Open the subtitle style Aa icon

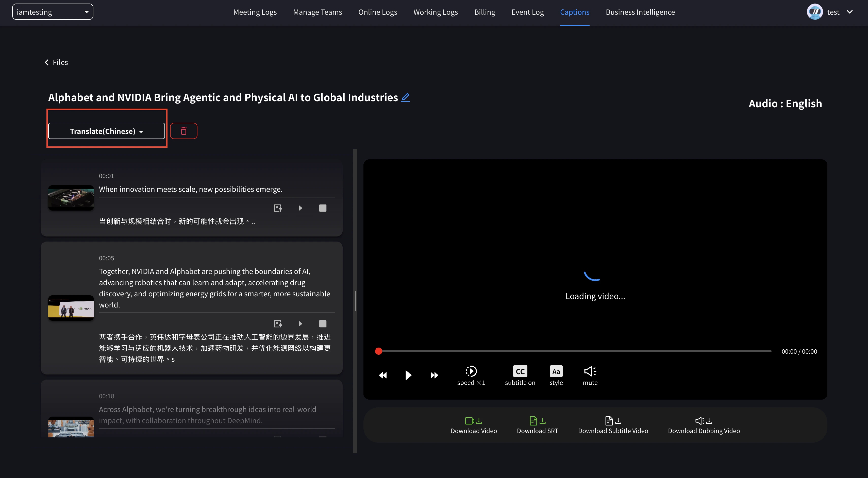click(556, 371)
